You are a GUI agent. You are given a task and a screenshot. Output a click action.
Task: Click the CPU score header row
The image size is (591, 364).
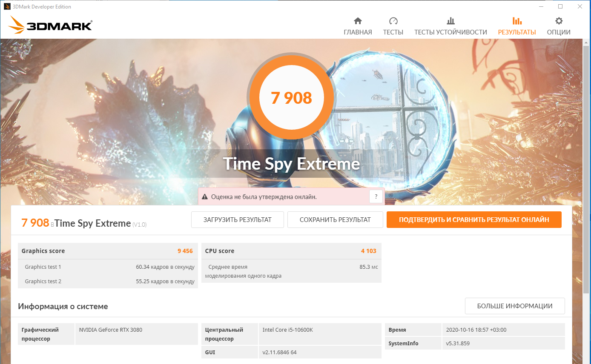coord(291,251)
